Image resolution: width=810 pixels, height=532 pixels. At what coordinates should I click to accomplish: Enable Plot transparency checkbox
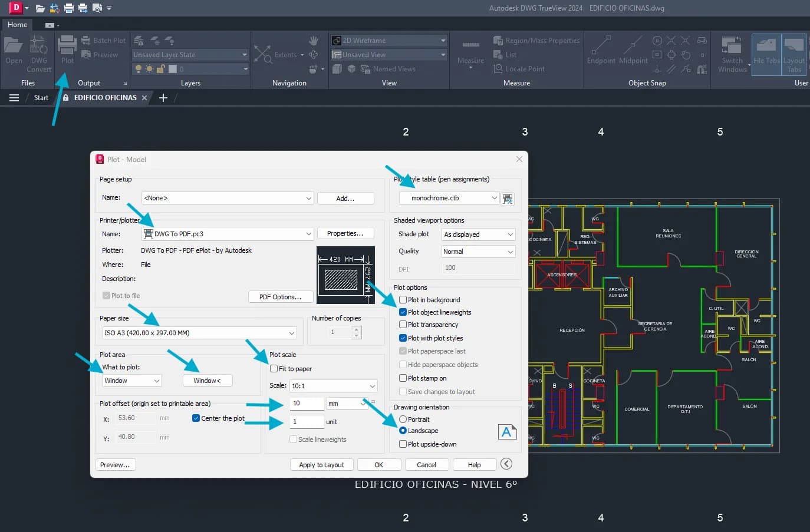[x=403, y=325]
